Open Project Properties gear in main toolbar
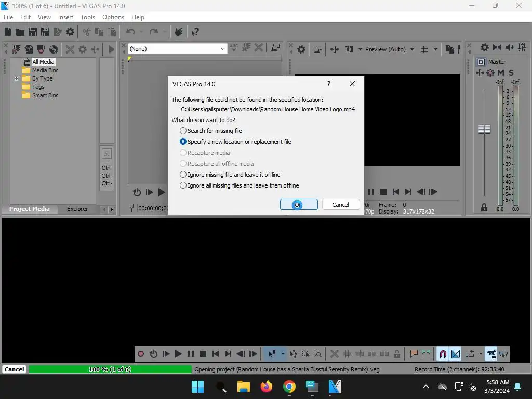 (70, 32)
